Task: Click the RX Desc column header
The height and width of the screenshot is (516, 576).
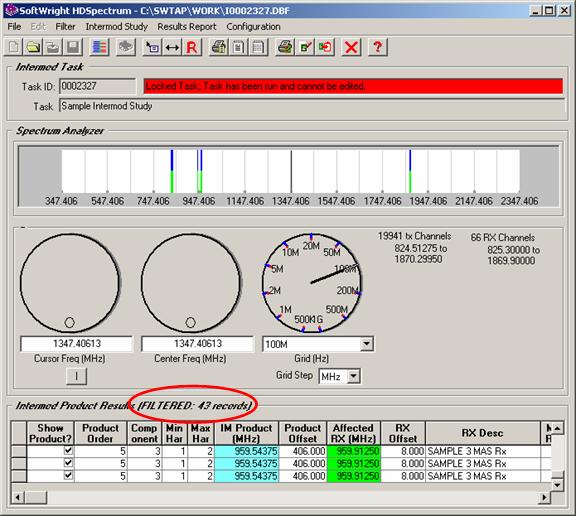Action: [483, 433]
